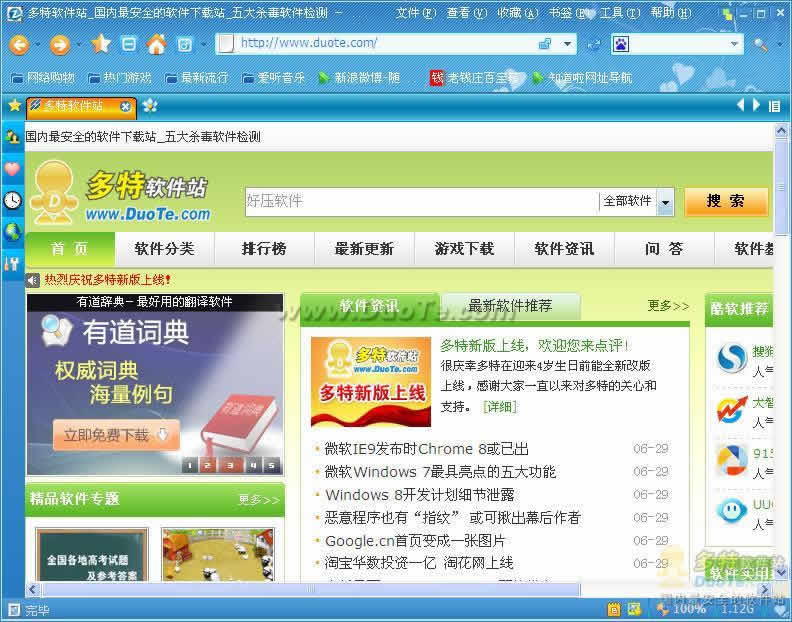Viewport: 792px width, 622px height.
Task: Open the sidebar heart favorites icon
Action: [12, 168]
